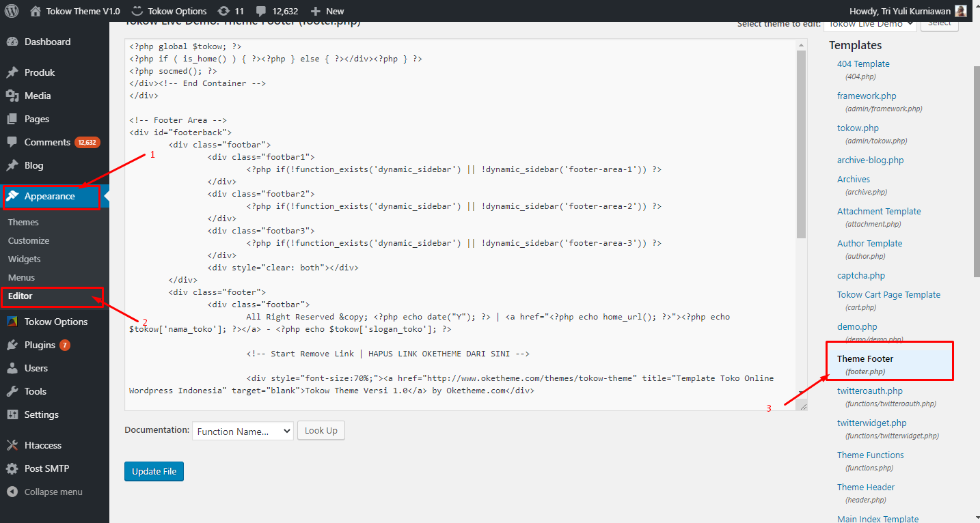This screenshot has height=523, width=980.
Task: Open the Produk sidebar icon
Action: pyautogui.click(x=14, y=72)
